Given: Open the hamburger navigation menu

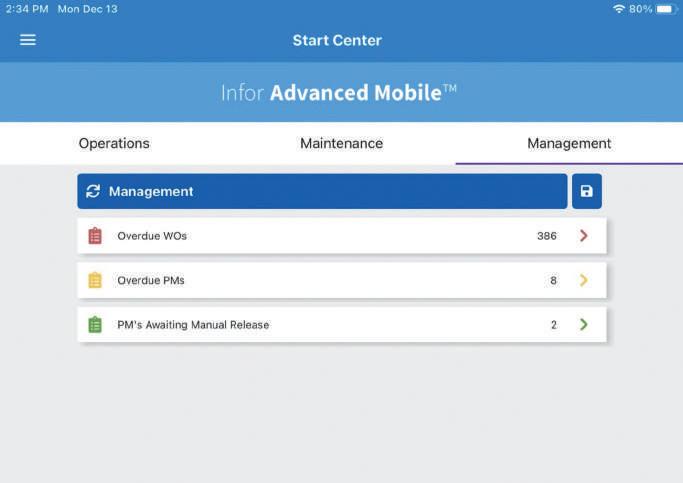Looking at the screenshot, I should pyautogui.click(x=27, y=40).
